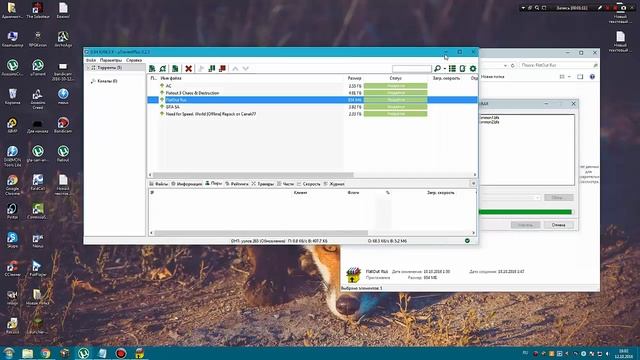Collapse the detail pane with the corner arrow
The width and height of the screenshot is (640, 360).
tap(473, 184)
